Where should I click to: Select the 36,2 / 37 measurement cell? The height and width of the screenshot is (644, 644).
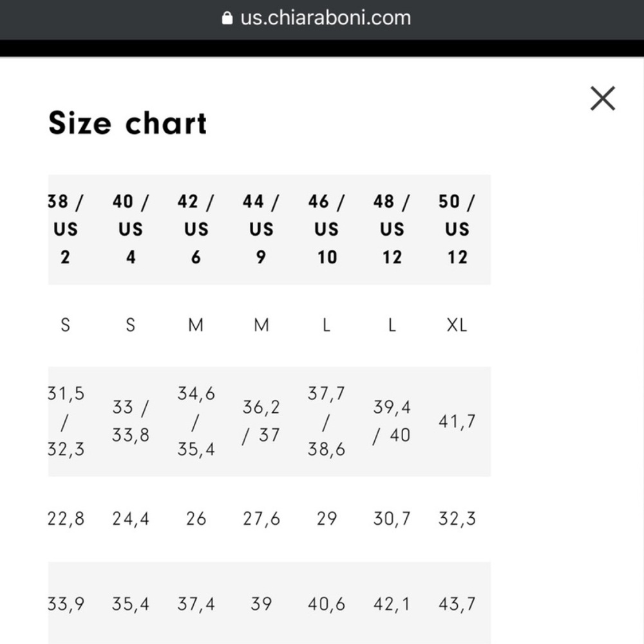[x=261, y=421]
